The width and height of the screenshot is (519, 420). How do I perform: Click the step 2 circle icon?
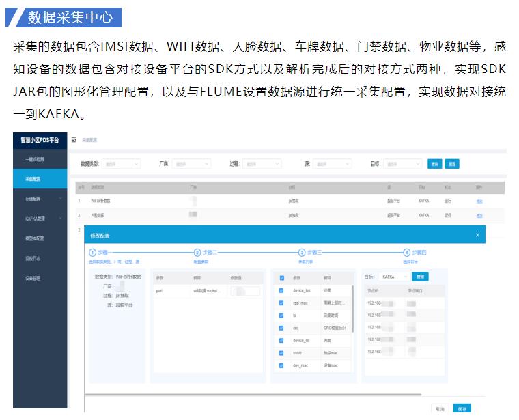(197, 253)
